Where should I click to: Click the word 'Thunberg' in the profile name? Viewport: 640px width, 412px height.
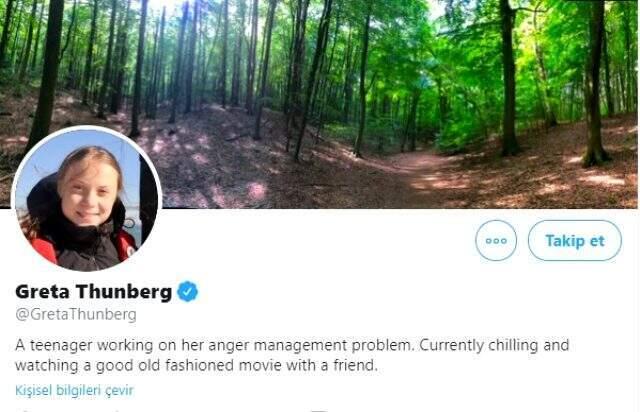point(124,292)
